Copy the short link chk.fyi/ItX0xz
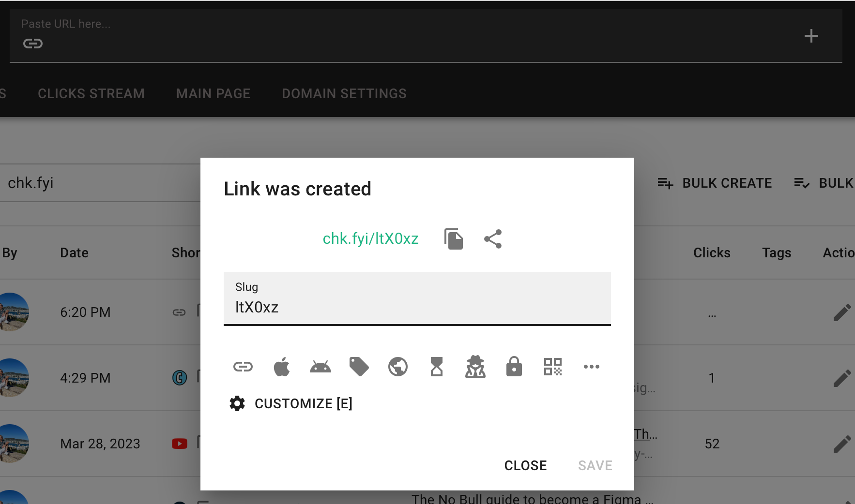 pyautogui.click(x=454, y=239)
